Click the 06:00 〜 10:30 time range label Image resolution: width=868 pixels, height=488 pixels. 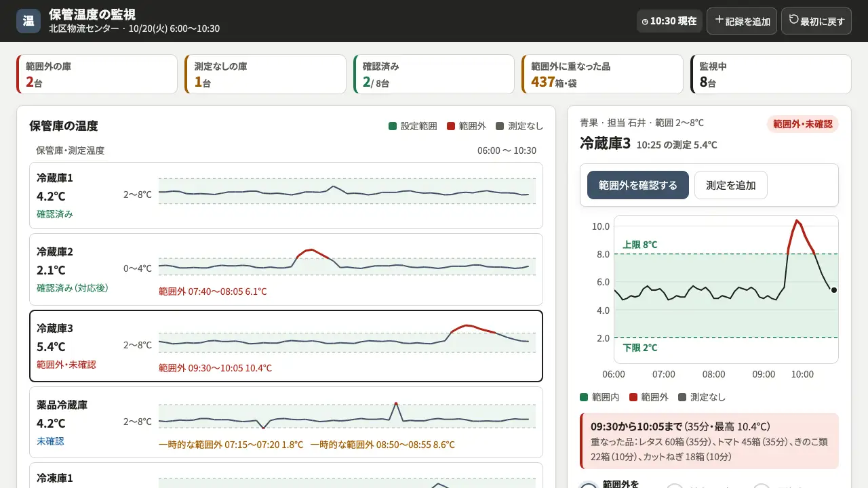pos(507,150)
